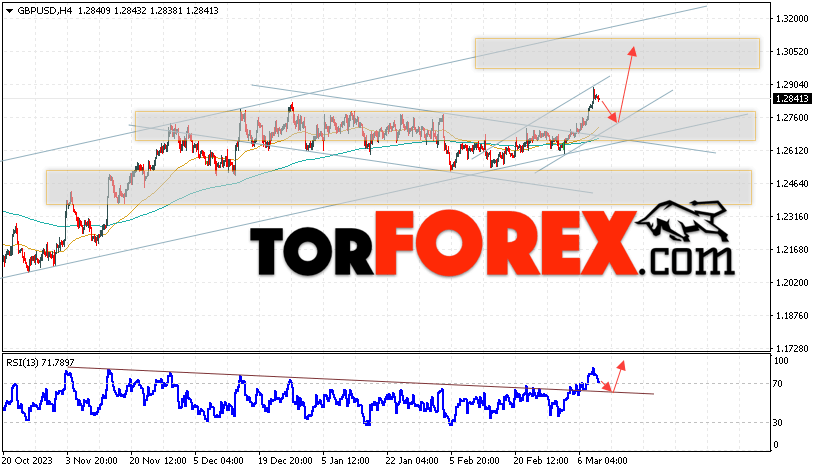Click the RSI scale value 30

point(777,423)
